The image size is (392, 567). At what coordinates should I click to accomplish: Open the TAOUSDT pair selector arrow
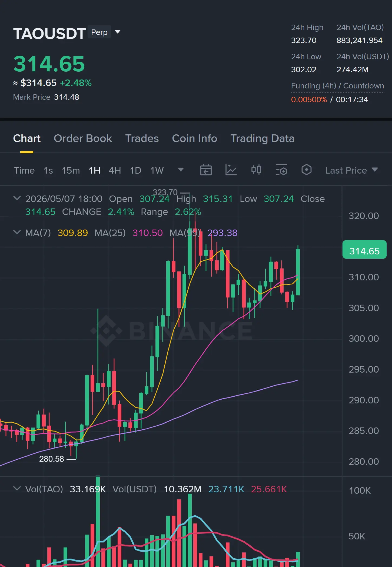point(118,32)
